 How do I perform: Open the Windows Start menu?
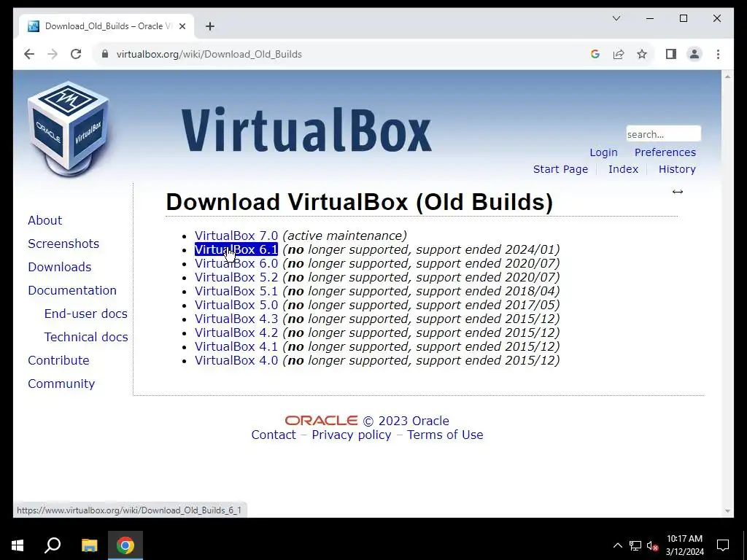(18, 545)
